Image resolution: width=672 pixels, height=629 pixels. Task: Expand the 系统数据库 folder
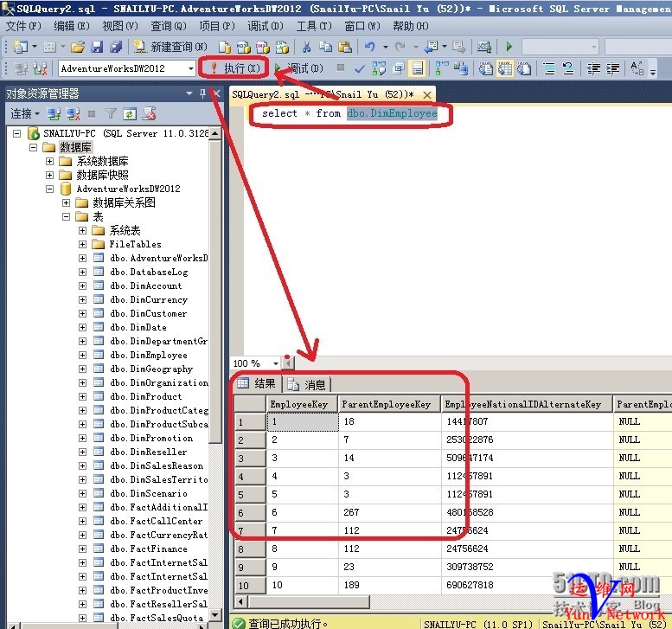click(x=49, y=161)
